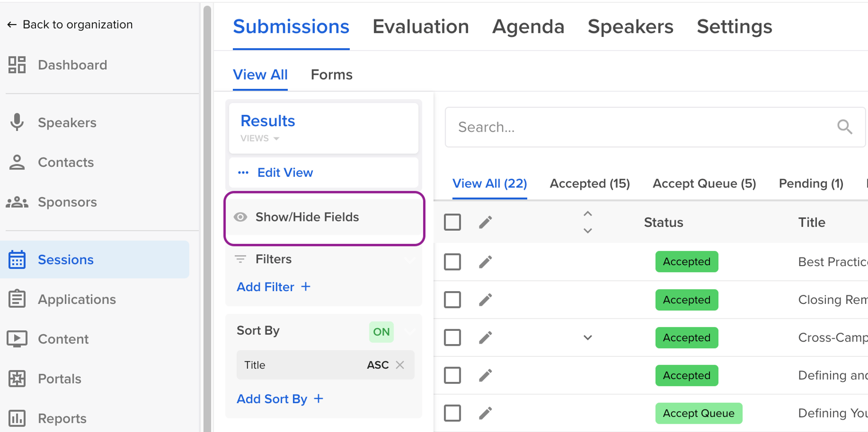The height and width of the screenshot is (432, 868).
Task: Click the search magnifier icon
Action: (844, 127)
